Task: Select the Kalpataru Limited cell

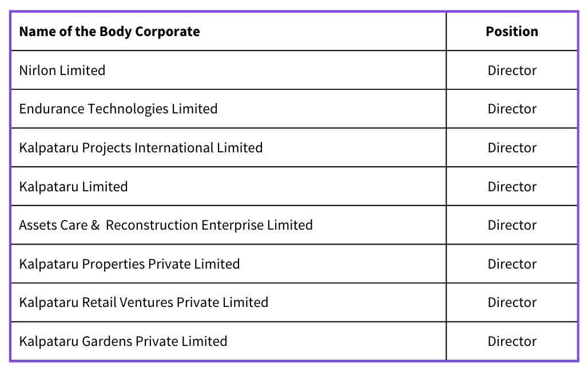Action: coord(228,187)
